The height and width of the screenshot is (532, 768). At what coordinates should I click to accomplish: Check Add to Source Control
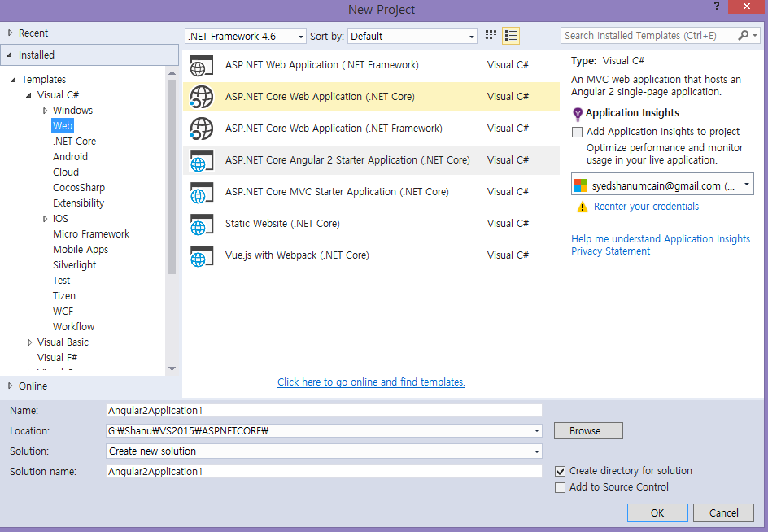tap(560, 487)
